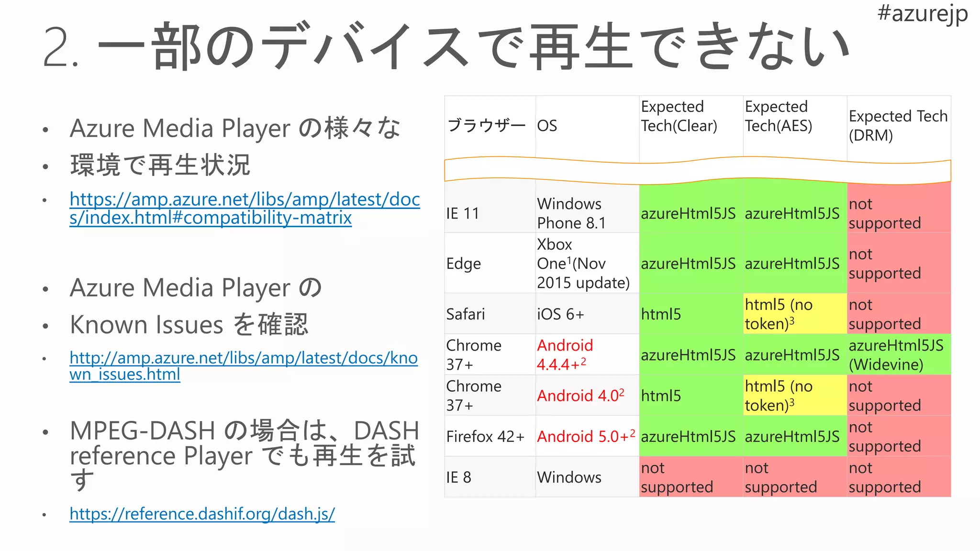The image size is (980, 551).
Task: Click the 'Firefox 42+' cell
Action: (490, 436)
